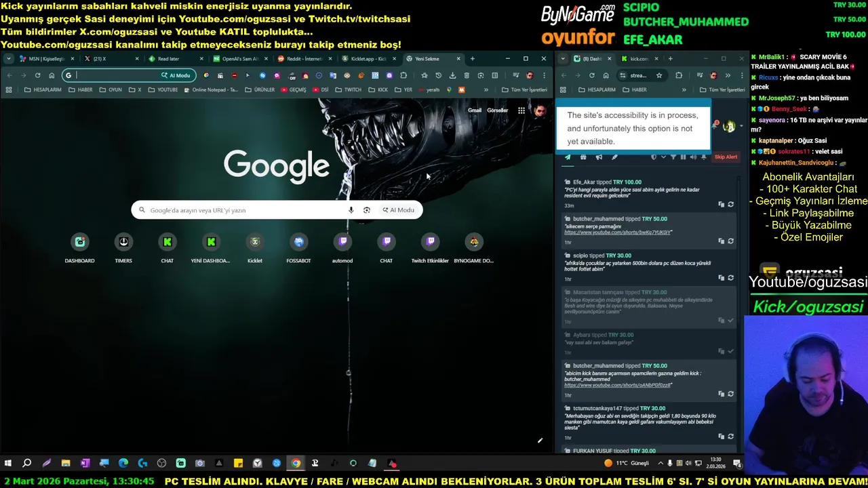The height and width of the screenshot is (488, 868).
Task: Open the Gmail link
Action: 475,110
